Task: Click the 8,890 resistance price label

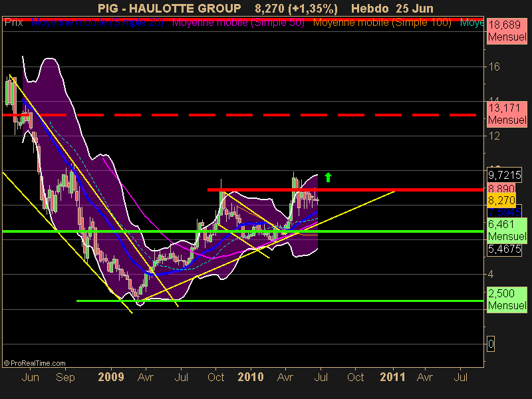Action: click(501, 188)
